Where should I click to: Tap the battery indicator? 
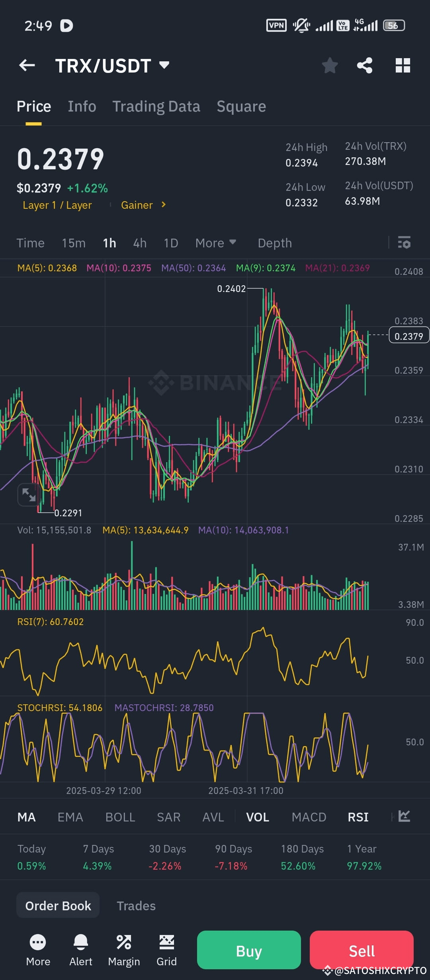tap(394, 25)
